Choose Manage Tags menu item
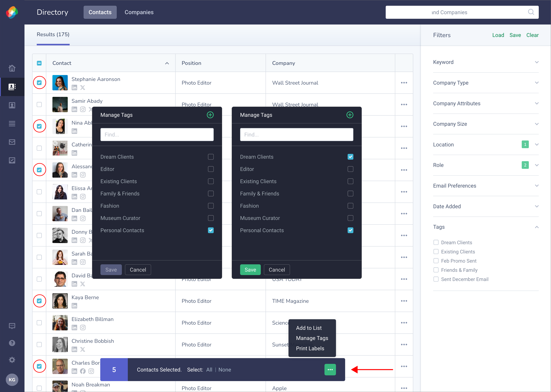 [x=312, y=338]
